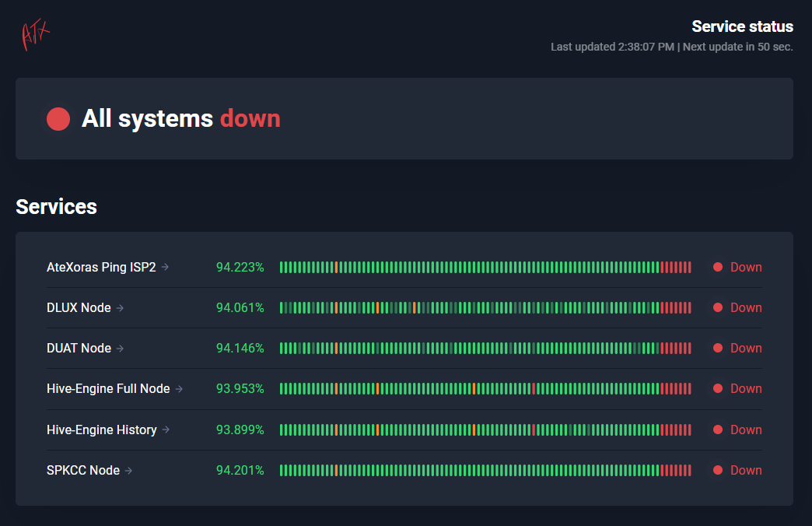Select the 93.953% uptime value
Image resolution: width=812 pixels, height=526 pixels.
240,388
